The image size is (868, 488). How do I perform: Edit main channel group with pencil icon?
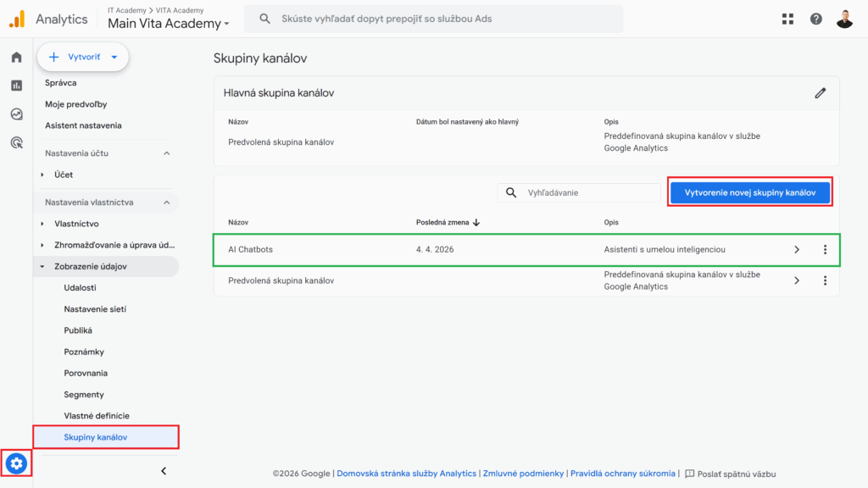point(821,93)
